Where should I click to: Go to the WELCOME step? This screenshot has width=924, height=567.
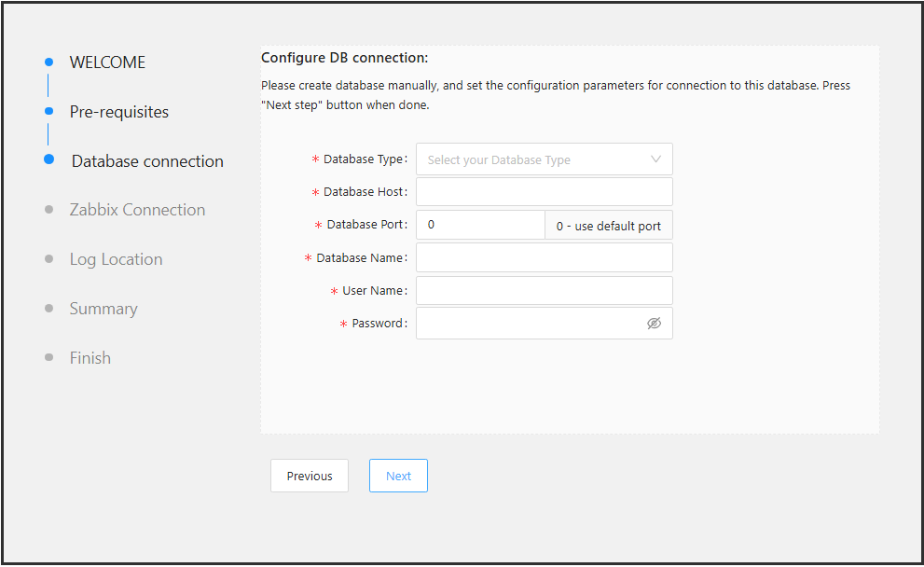[107, 62]
